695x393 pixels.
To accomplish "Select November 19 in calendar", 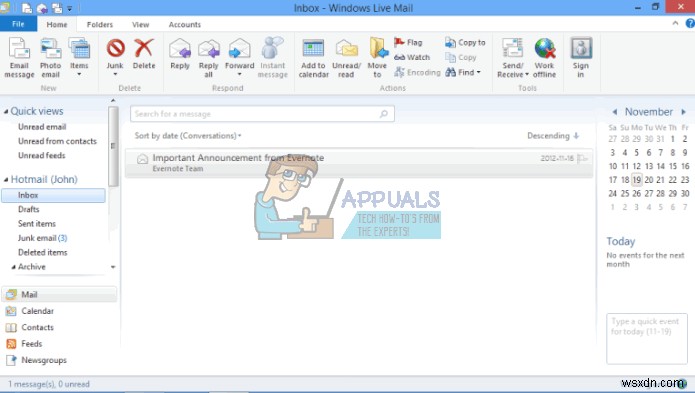I will click(636, 179).
